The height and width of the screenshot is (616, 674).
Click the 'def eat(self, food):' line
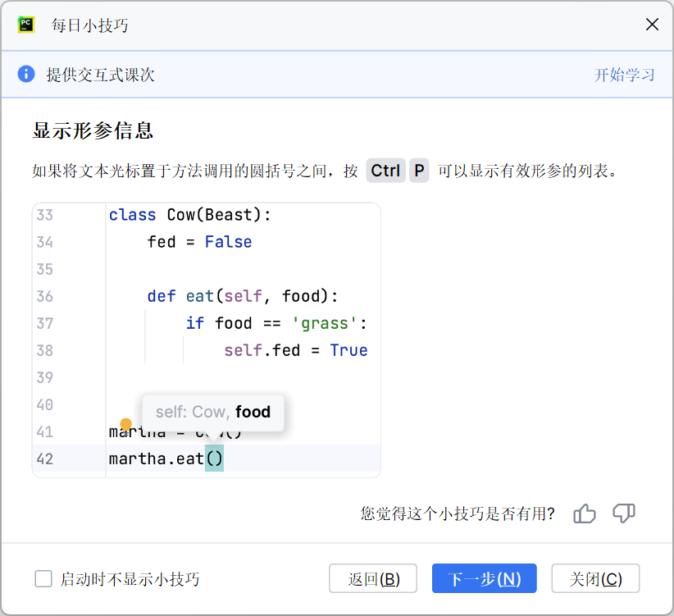click(x=243, y=296)
